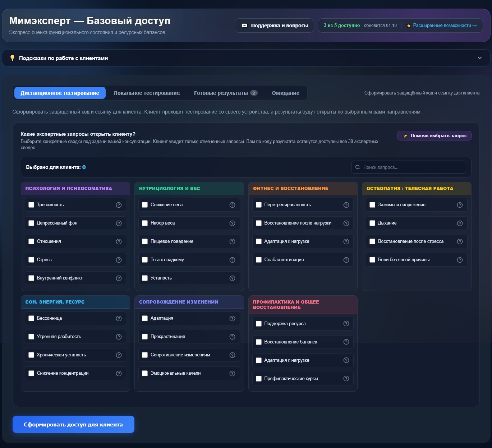The width and height of the screenshot is (492, 448).
Task: Click the question mark beside Отношения
Action: coord(119,241)
